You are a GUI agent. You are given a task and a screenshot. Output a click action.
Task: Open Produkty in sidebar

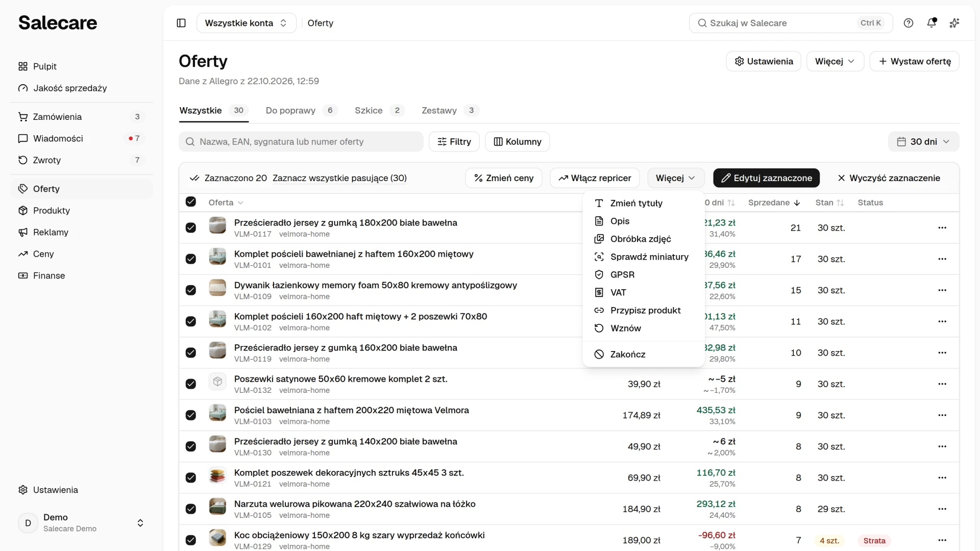click(82, 211)
